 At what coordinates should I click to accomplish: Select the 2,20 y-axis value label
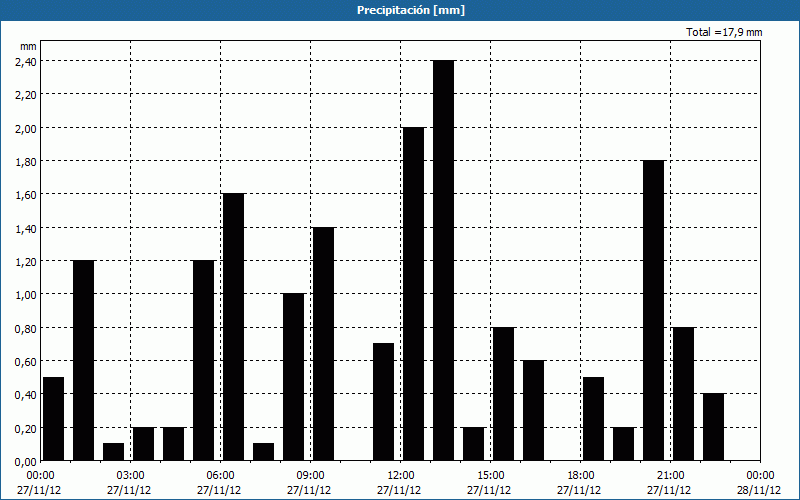[x=26, y=94]
